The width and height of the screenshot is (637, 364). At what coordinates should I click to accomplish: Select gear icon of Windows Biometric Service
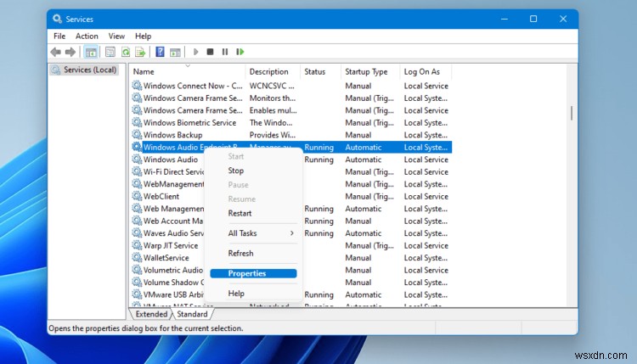tap(137, 122)
